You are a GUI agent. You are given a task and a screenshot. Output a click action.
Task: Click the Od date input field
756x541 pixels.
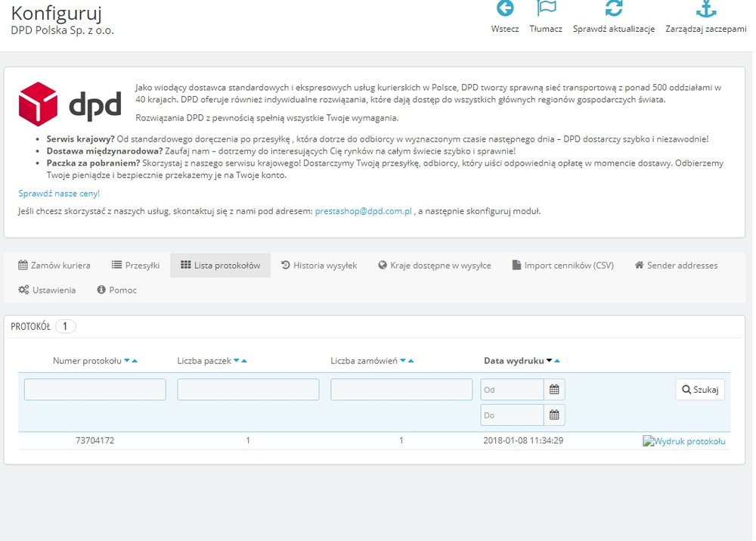pos(512,390)
